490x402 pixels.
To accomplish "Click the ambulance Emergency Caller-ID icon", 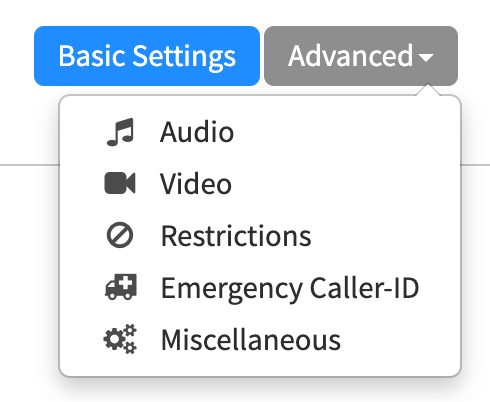I will pos(121,287).
